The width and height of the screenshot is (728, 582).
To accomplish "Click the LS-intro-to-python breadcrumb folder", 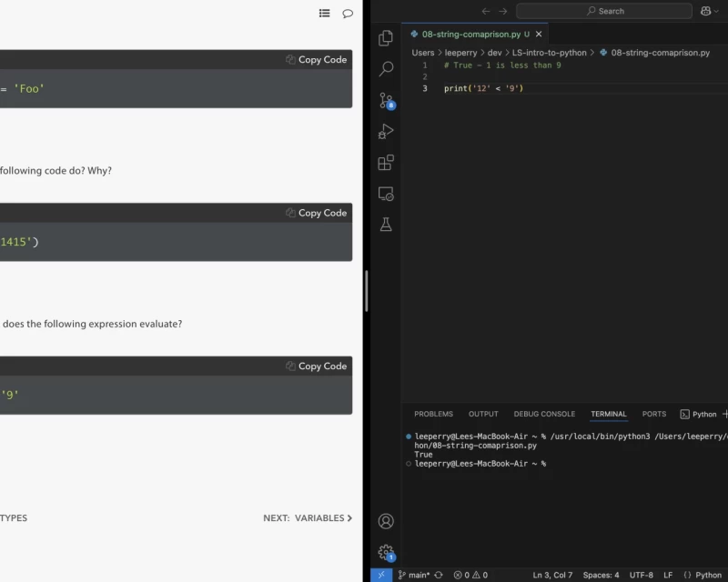I will (x=549, y=53).
